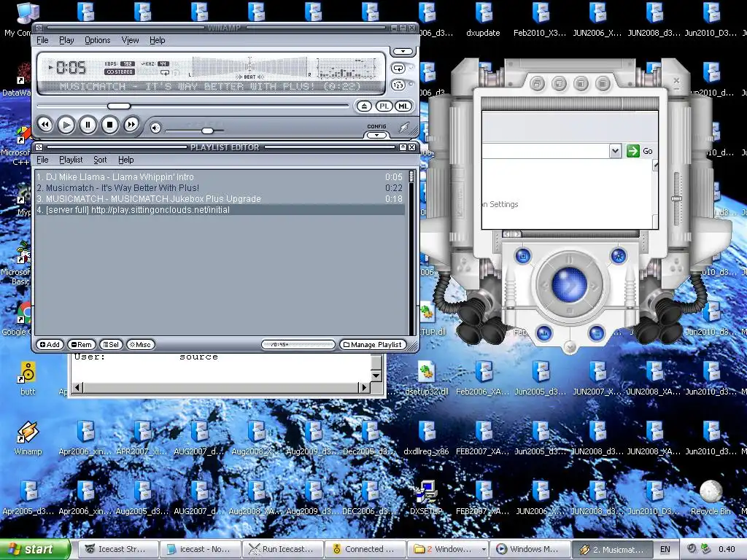Open the Windows start button
This screenshot has width=747, height=560.
pyautogui.click(x=35, y=549)
